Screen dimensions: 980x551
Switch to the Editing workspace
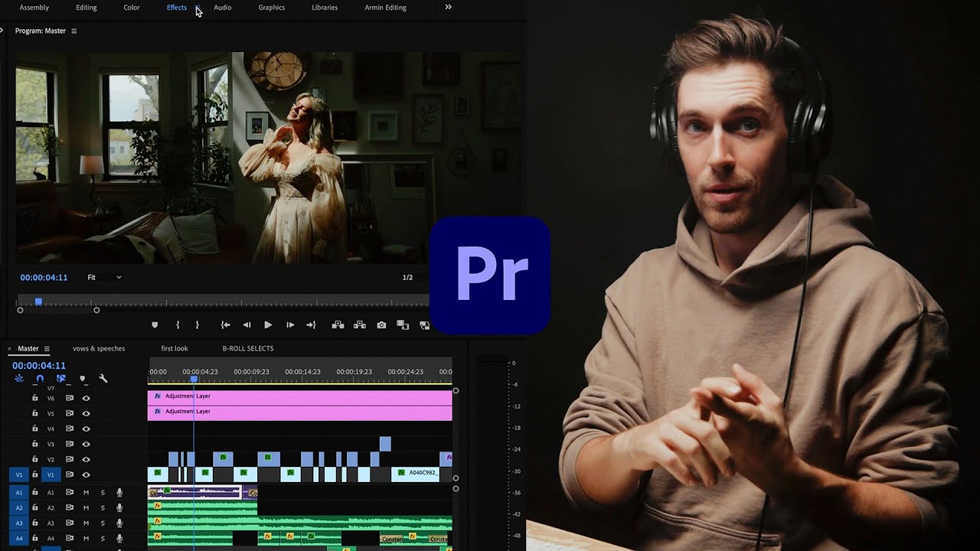[87, 8]
